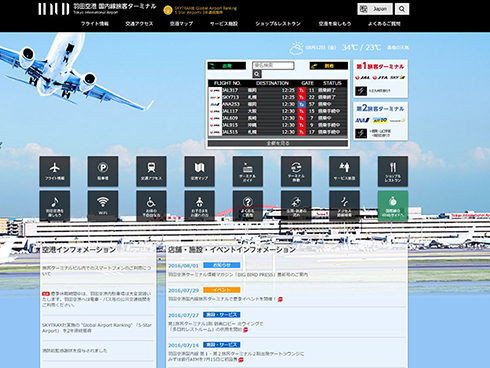The image size is (490, 368).
Task: Click the SKY logo under Terminal 1
Action: point(397,78)
